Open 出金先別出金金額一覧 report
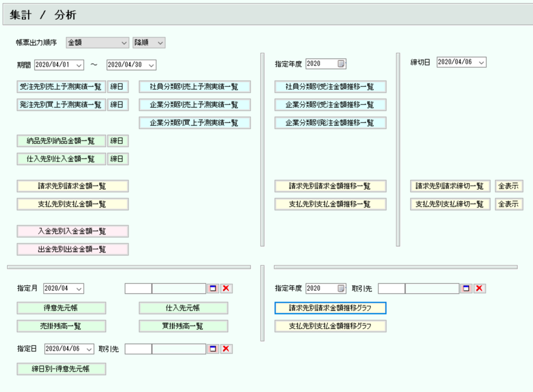Image resolution: width=533 pixels, height=392 pixels. coord(72,249)
